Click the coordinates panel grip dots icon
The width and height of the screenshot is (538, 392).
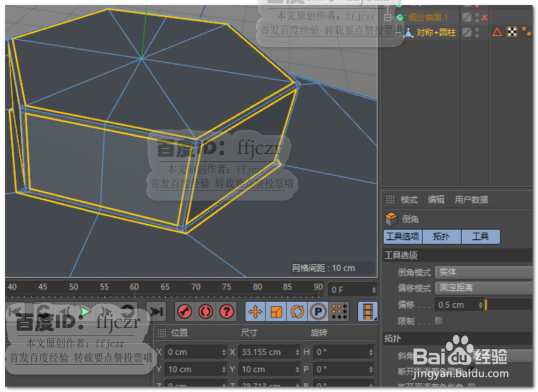coord(161,332)
